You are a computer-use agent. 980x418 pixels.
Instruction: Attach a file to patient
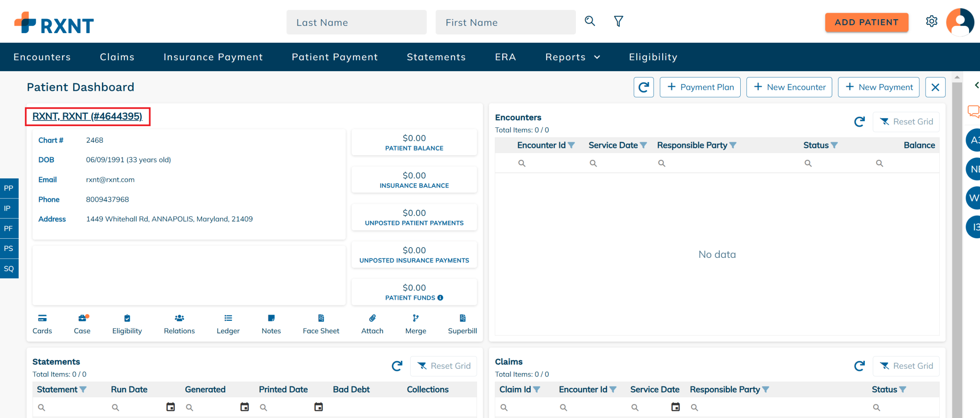(x=372, y=324)
